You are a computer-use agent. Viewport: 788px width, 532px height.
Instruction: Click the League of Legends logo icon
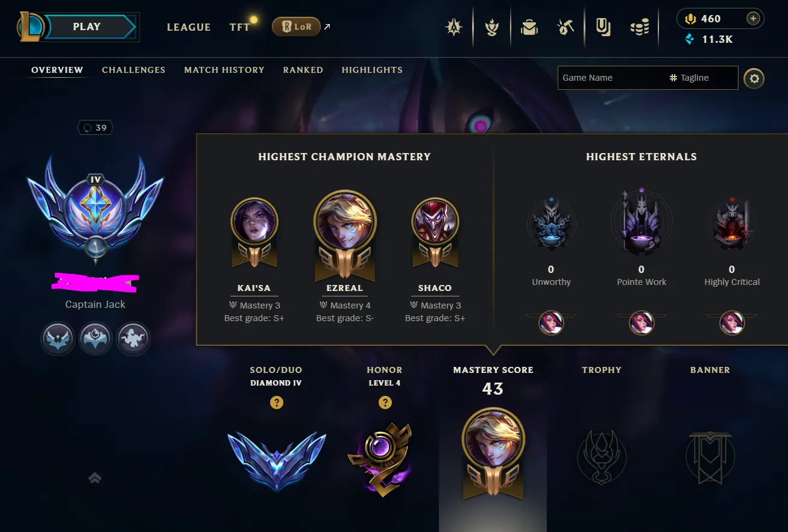(30, 27)
